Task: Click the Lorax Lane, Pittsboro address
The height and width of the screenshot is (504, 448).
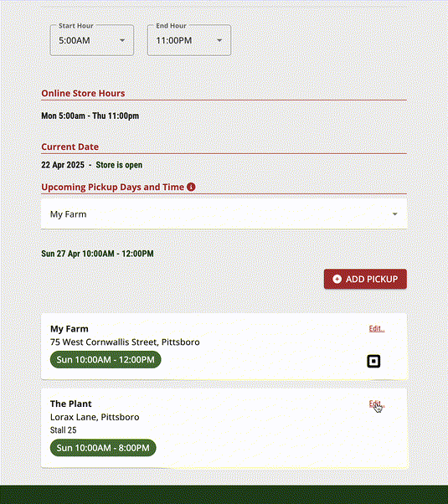Action: coord(95,417)
